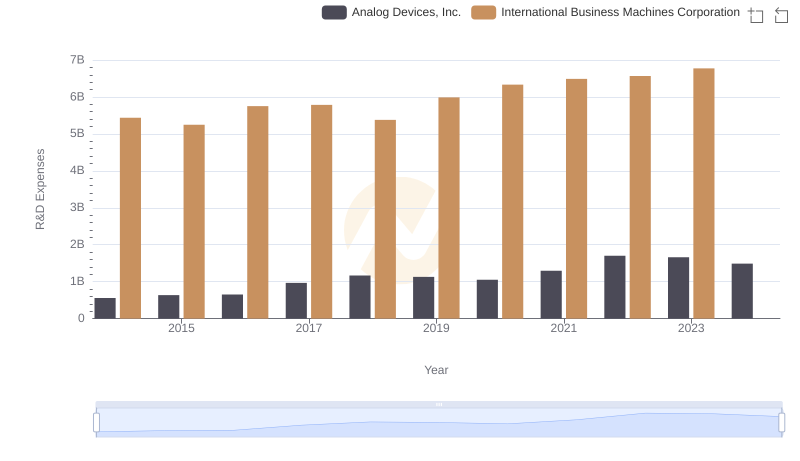This screenshot has width=800, height=461.
Task: Toggle the Analog Devices, Inc. legend swatch
Action: coord(334,12)
